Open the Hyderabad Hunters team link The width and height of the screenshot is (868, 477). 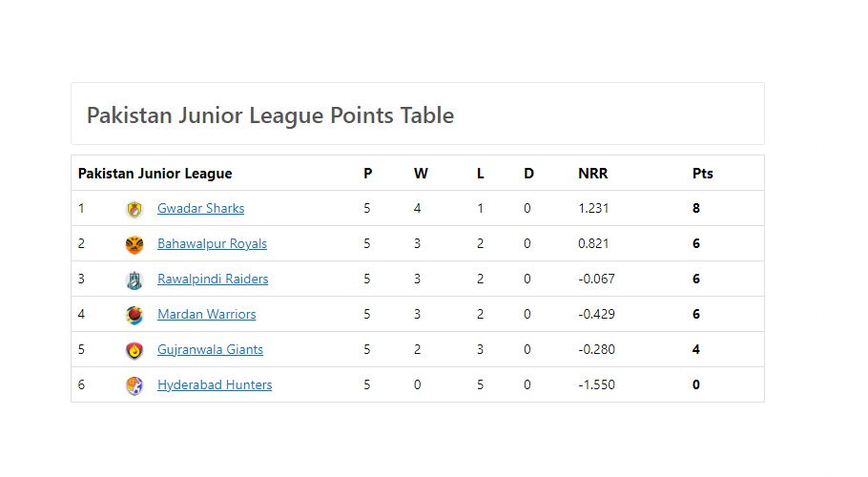pyautogui.click(x=215, y=385)
